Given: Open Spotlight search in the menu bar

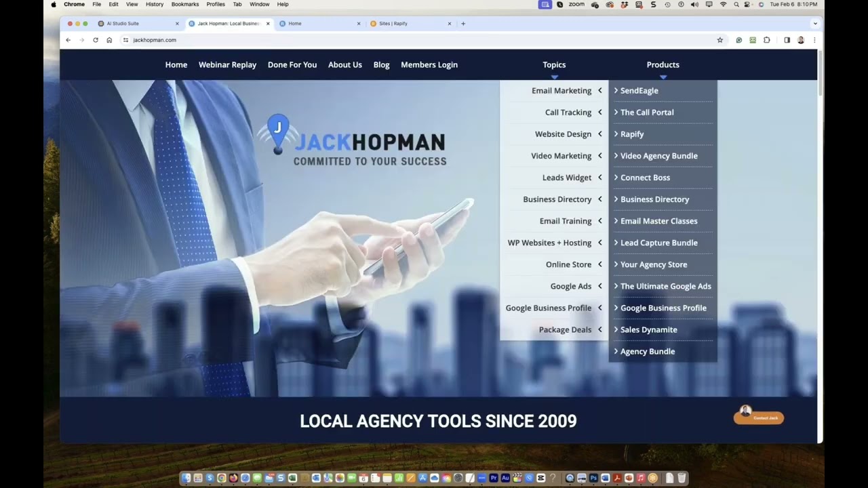Looking at the screenshot, I should (x=736, y=4).
